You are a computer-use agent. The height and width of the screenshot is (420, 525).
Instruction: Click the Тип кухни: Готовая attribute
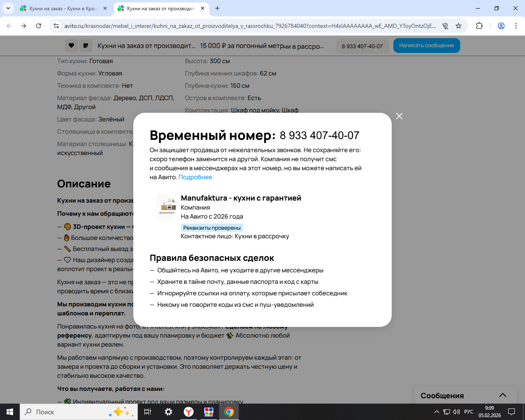click(85, 61)
